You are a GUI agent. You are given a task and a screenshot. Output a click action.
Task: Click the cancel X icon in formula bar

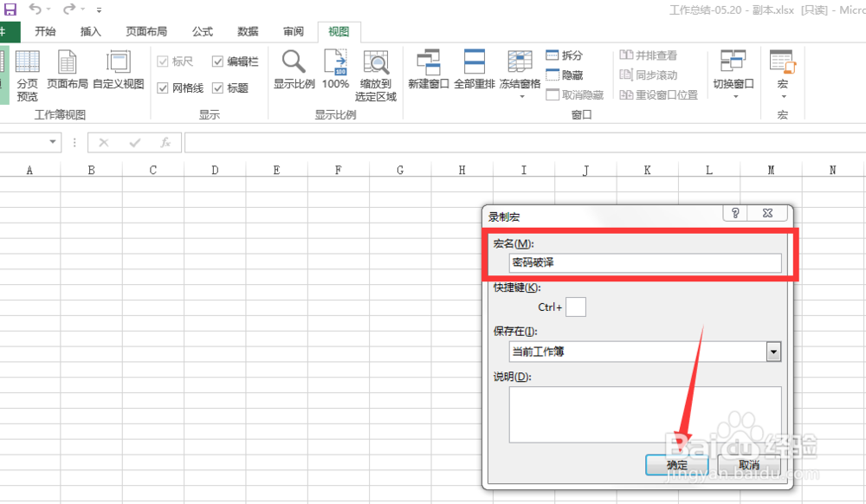coord(104,143)
